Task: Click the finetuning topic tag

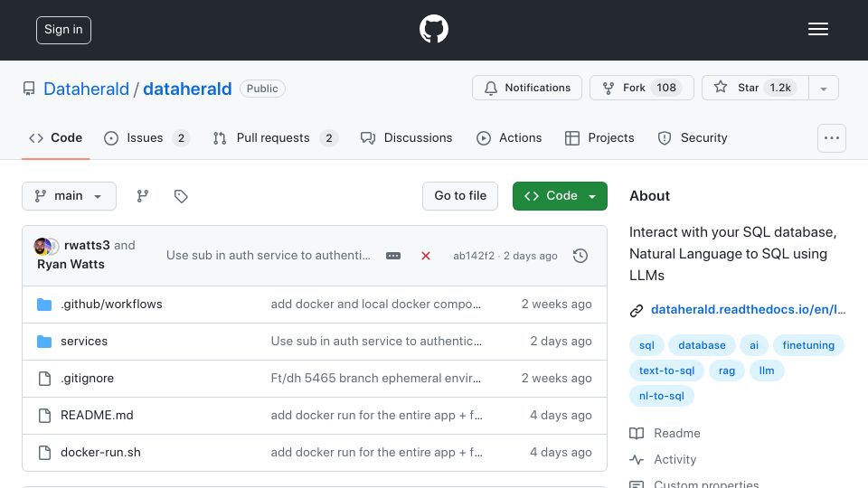Action: [808, 345]
